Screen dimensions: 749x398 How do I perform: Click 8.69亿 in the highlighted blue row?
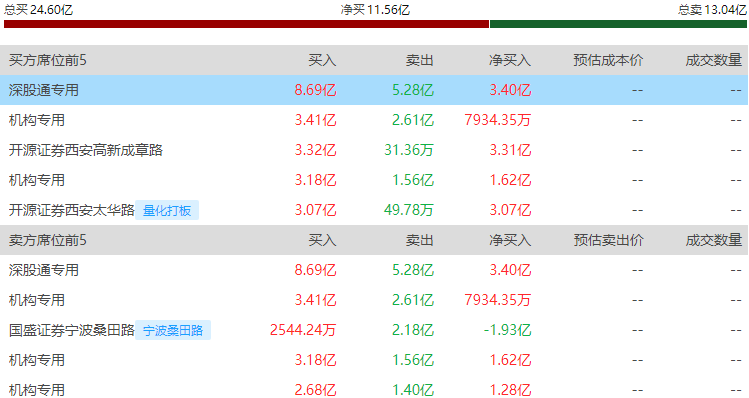(x=315, y=90)
